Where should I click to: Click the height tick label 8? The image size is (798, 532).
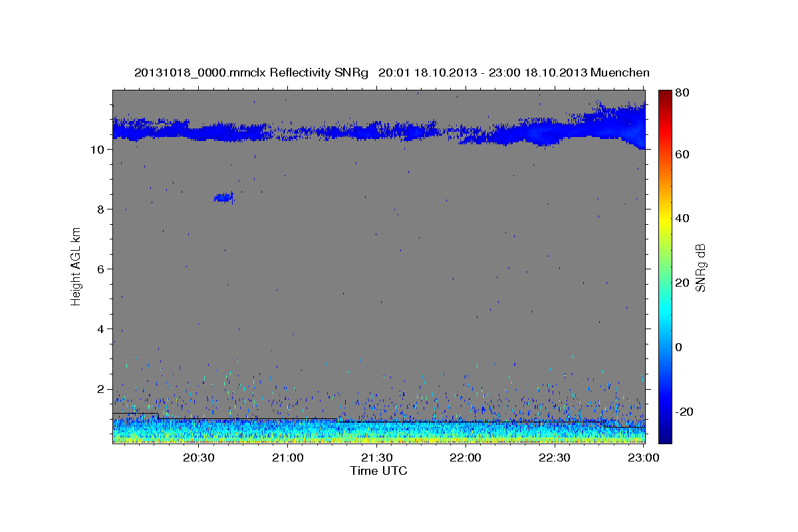99,209
